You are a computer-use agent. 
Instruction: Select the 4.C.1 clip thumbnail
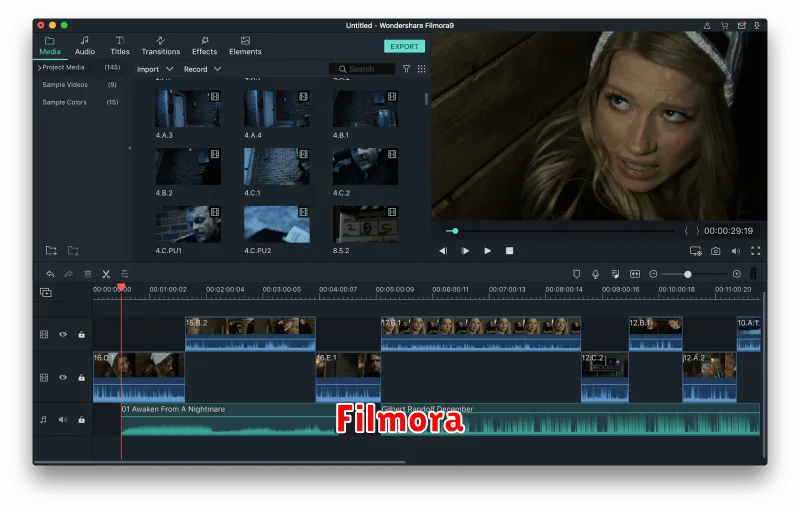point(277,166)
